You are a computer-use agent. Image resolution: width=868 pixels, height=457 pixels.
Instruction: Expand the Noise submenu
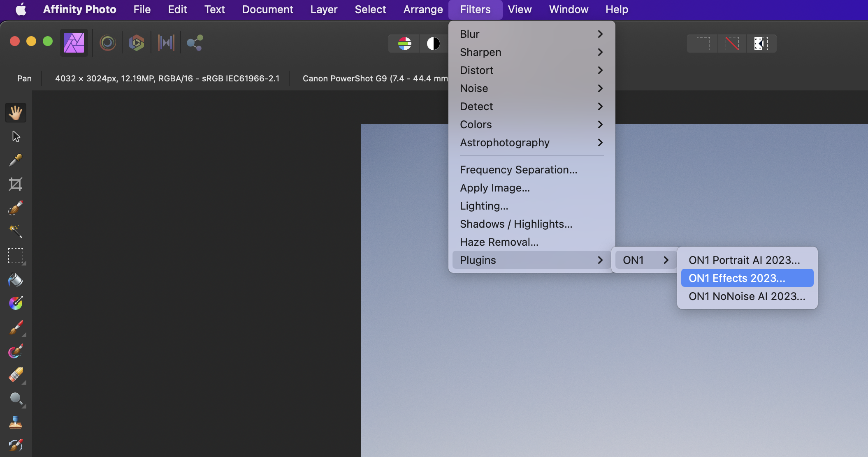(532, 88)
